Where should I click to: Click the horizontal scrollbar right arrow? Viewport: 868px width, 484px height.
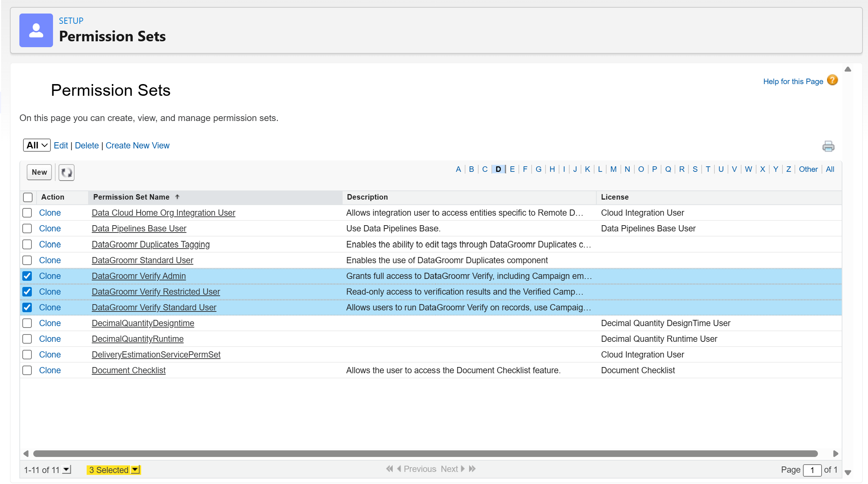tap(835, 454)
